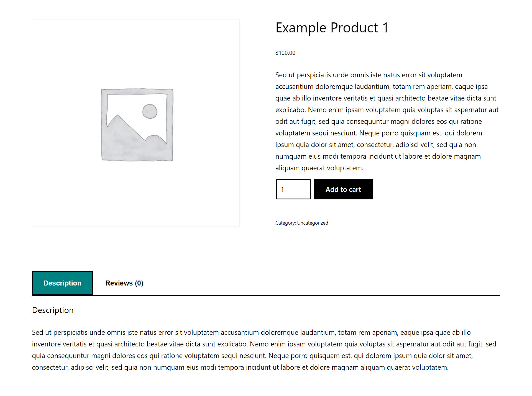This screenshot has width=532, height=396.
Task: Expand the product category dropdown
Action: [312, 223]
